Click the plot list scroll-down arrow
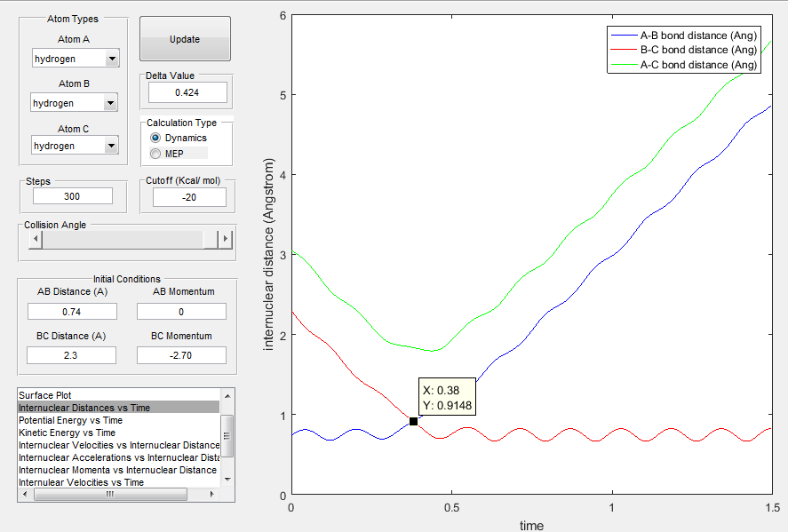The image size is (788, 532). pyautogui.click(x=227, y=480)
